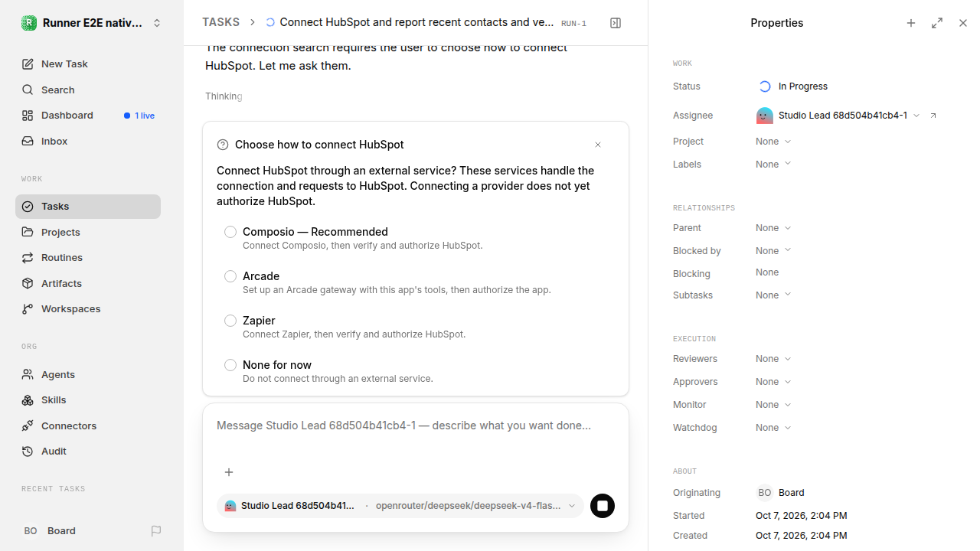This screenshot has width=980, height=551.
Task: Open the Watchdog None dropdown
Action: point(773,428)
